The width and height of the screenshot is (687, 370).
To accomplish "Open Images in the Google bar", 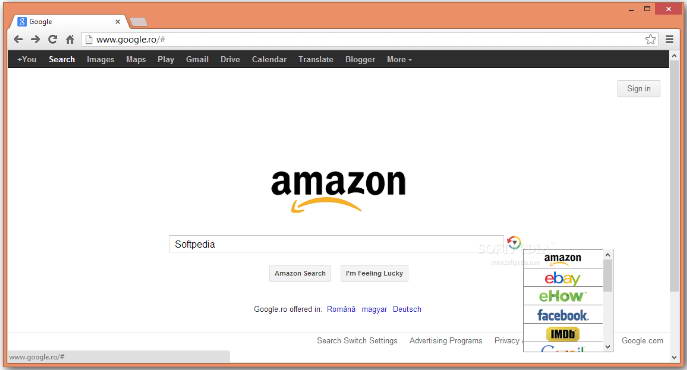I will [x=100, y=59].
